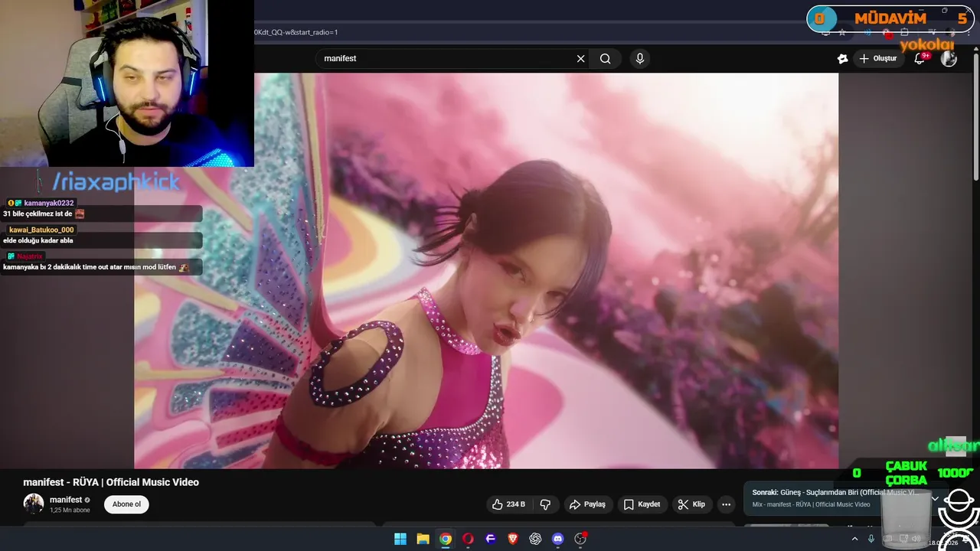Image resolution: width=980 pixels, height=551 pixels.
Task: Click 'Mix - manifest - RÜYA' playlist subtitle
Action: (811, 504)
